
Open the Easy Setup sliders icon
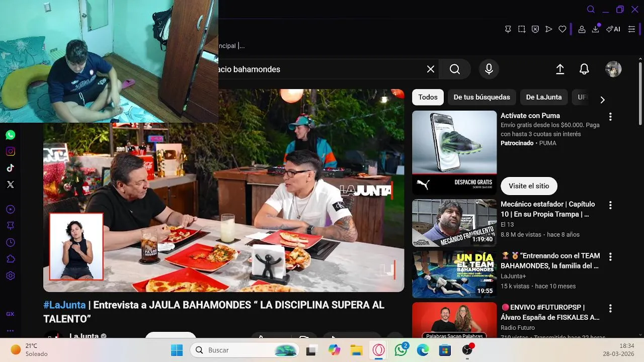coord(632,29)
